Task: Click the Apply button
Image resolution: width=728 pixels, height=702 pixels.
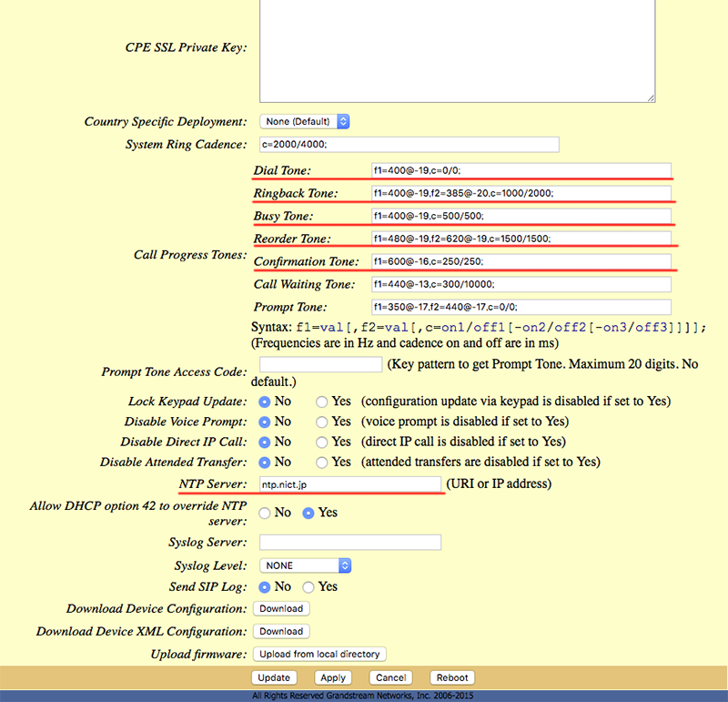Action: pyautogui.click(x=333, y=677)
